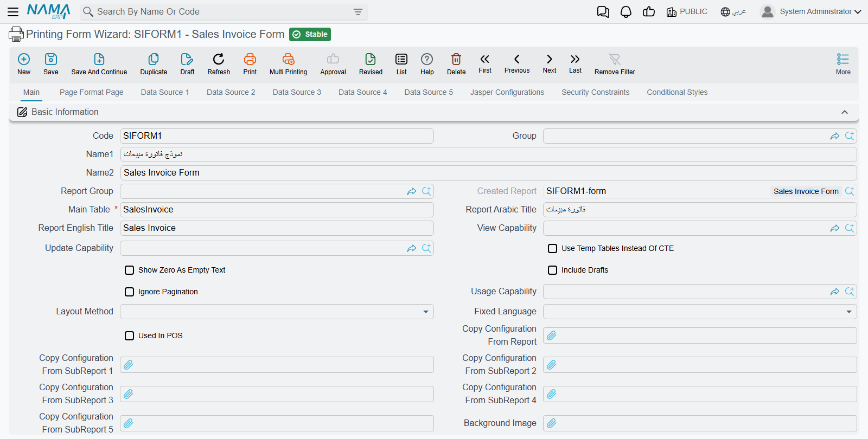Open the Layout Method dropdown

tap(277, 312)
